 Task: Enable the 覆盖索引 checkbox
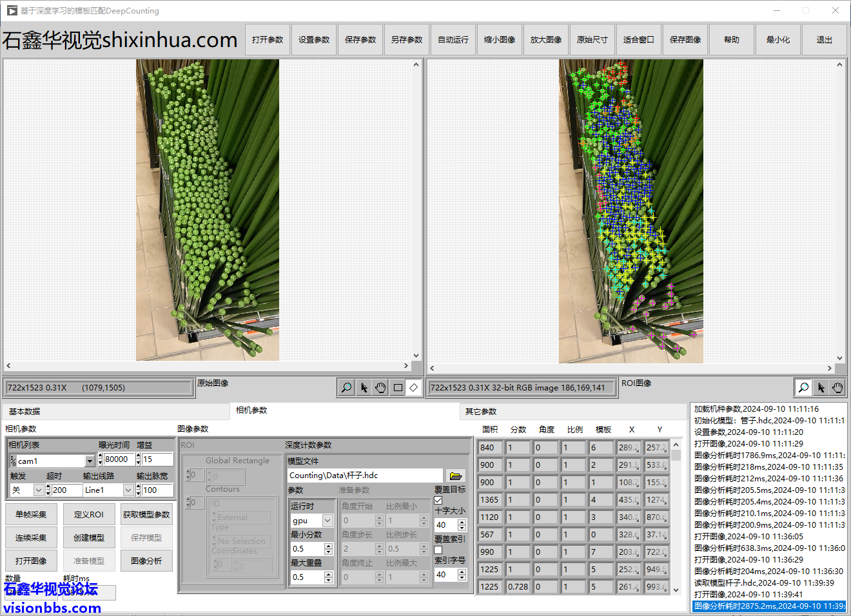pyautogui.click(x=438, y=550)
